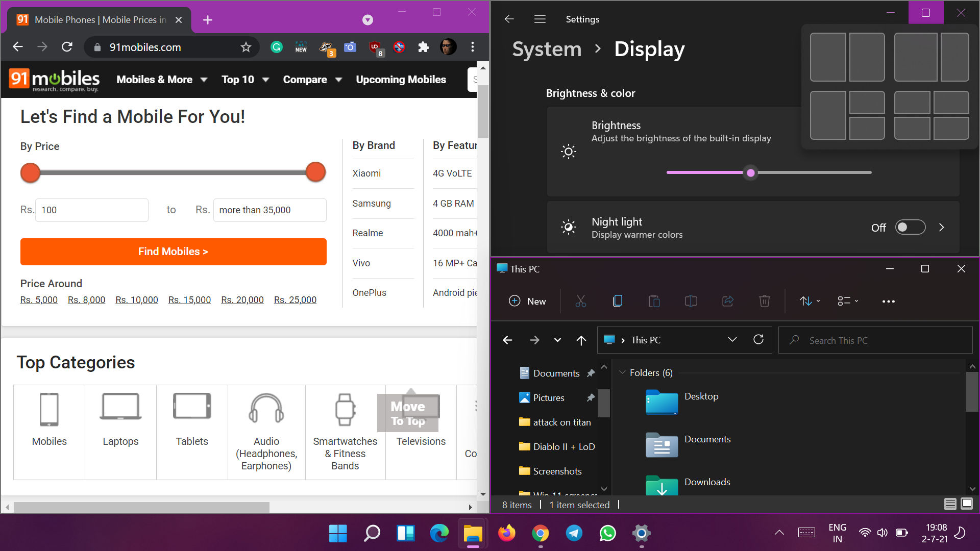Open the Upcoming Mobiles menu item

[401, 80]
